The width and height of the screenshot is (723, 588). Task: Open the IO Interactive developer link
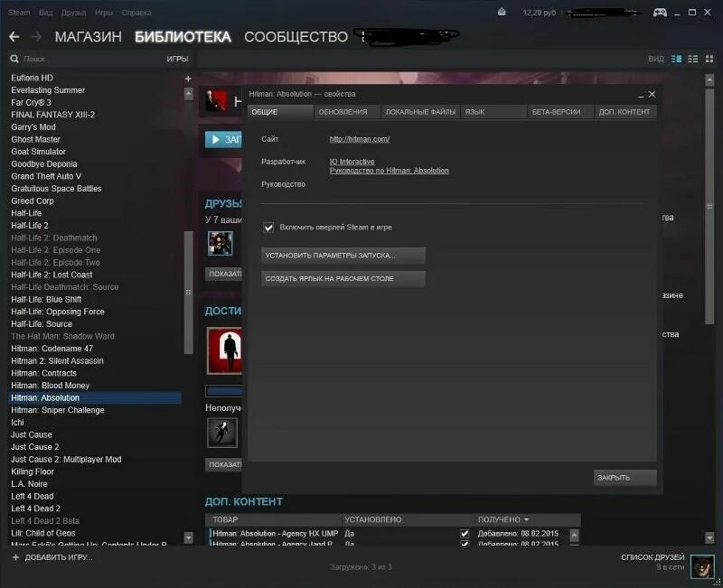[x=352, y=162]
